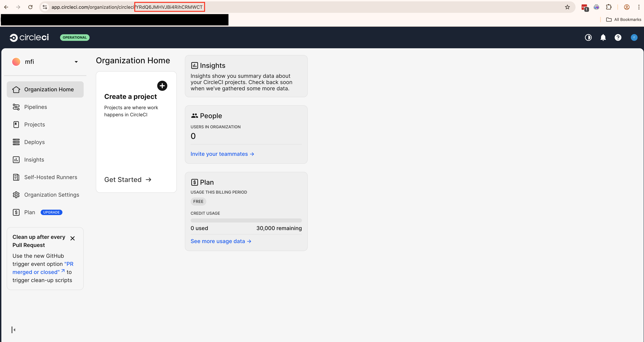
Task: Click the plus icon on Create a project
Action: coord(162,86)
